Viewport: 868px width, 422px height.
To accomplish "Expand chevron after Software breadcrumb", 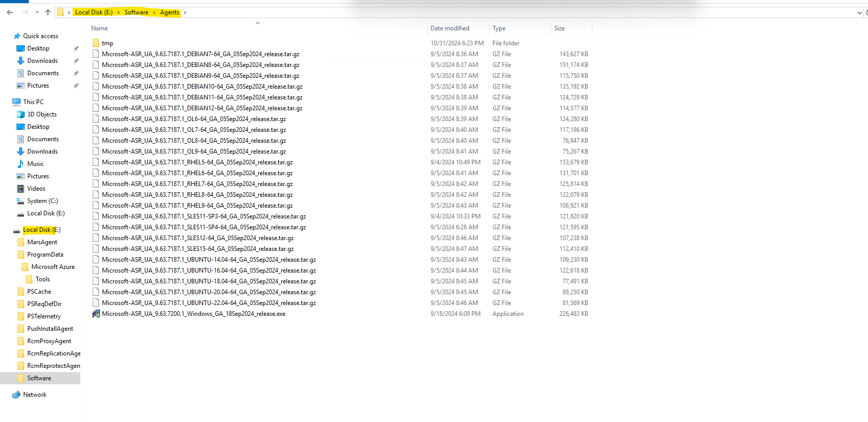I will 154,12.
